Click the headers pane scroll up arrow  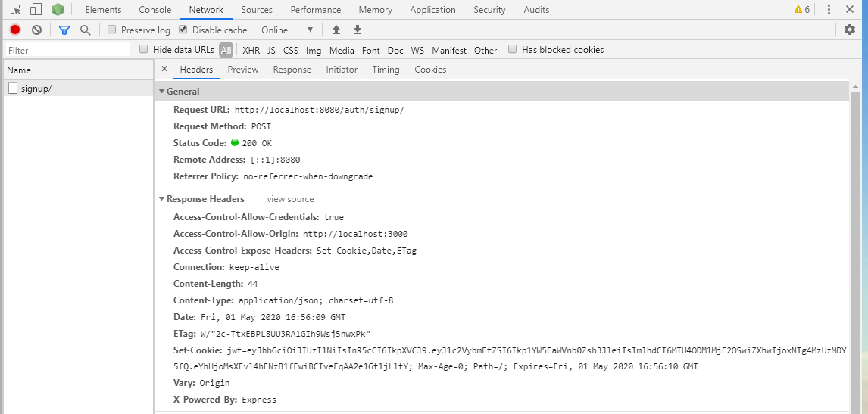[855, 87]
